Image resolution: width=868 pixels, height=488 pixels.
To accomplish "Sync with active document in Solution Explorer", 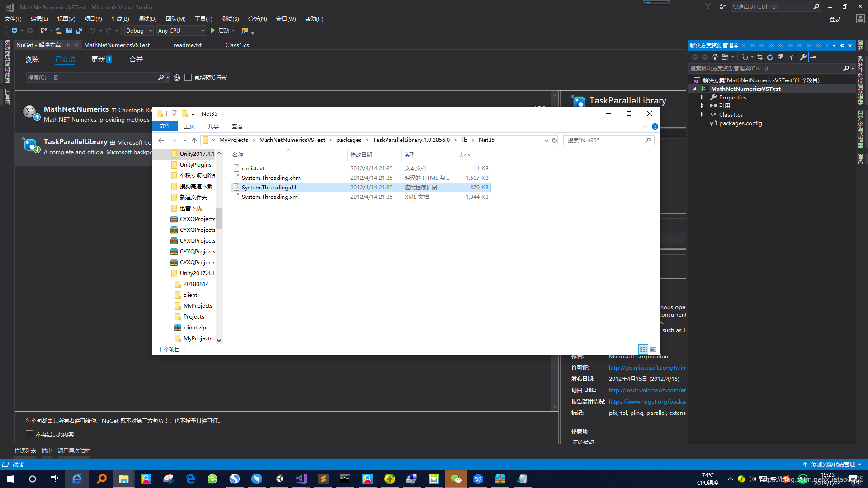I will click(760, 57).
